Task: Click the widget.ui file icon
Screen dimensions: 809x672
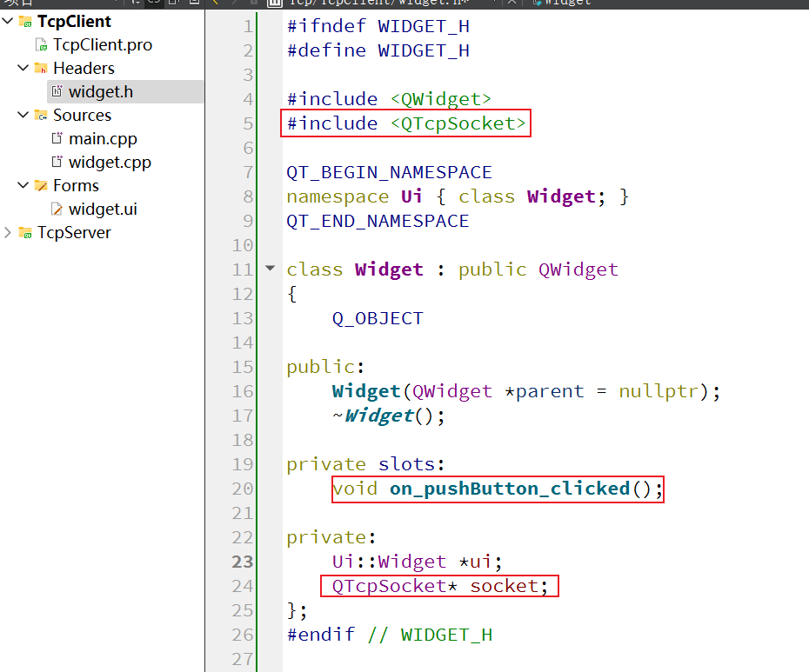Action: (x=57, y=209)
